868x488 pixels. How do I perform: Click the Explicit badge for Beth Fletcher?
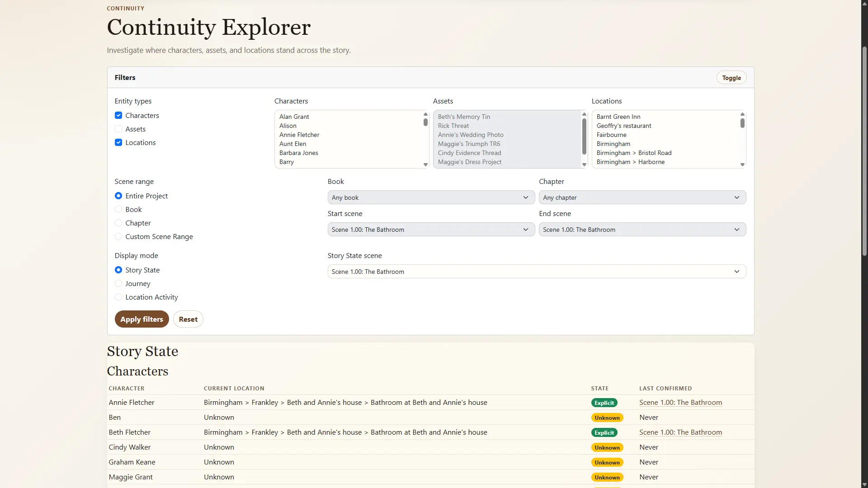[x=604, y=432]
